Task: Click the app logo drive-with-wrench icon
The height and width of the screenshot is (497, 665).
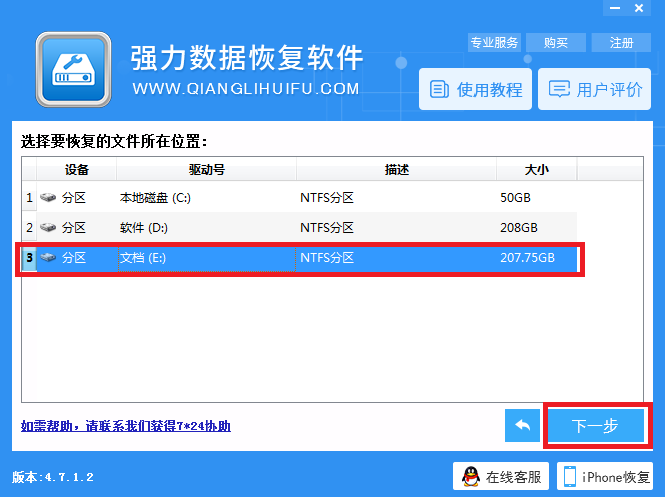Action: (74, 70)
